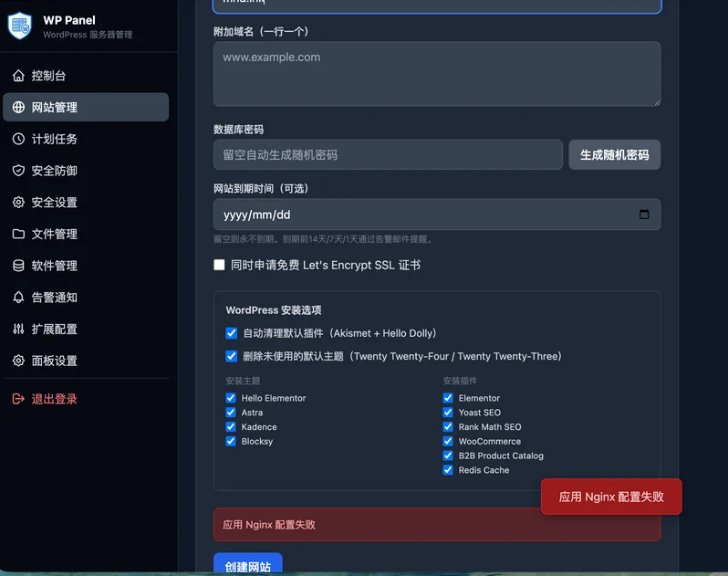The width and height of the screenshot is (728, 576).
Task: Uncheck the Astra theme checkbox
Action: click(231, 412)
